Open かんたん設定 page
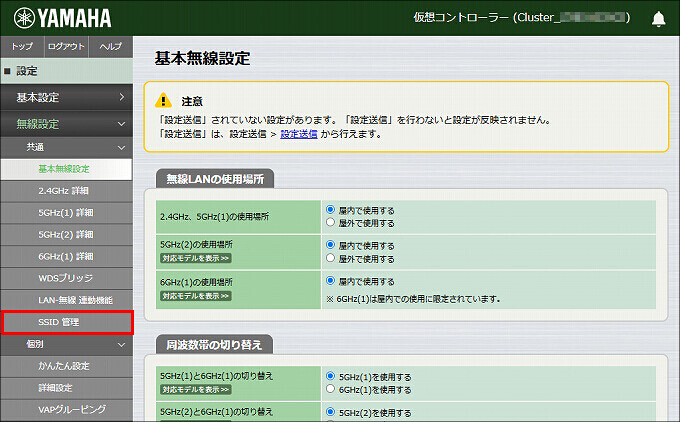 67,366
